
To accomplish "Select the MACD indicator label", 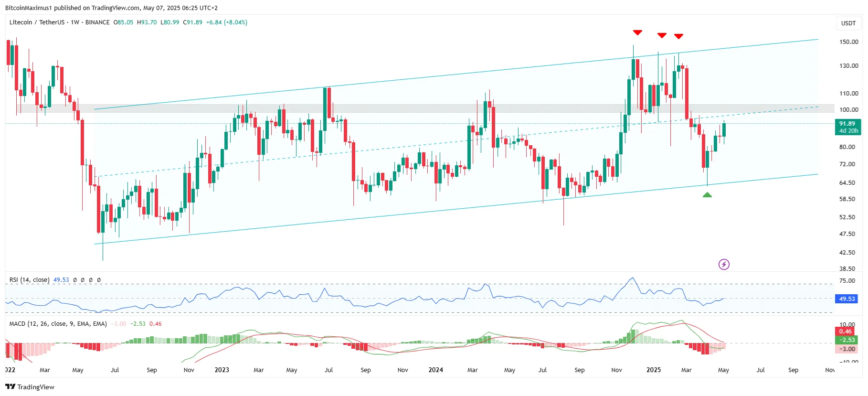I will click(58, 324).
